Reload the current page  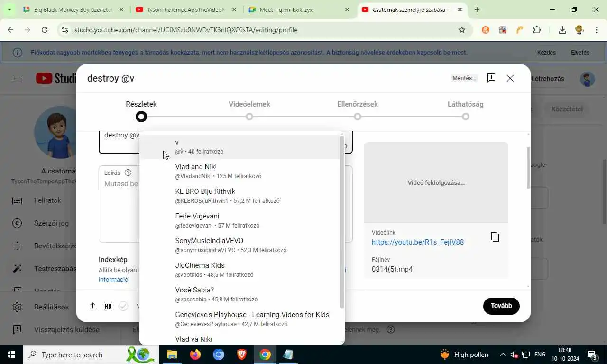pyautogui.click(x=45, y=30)
